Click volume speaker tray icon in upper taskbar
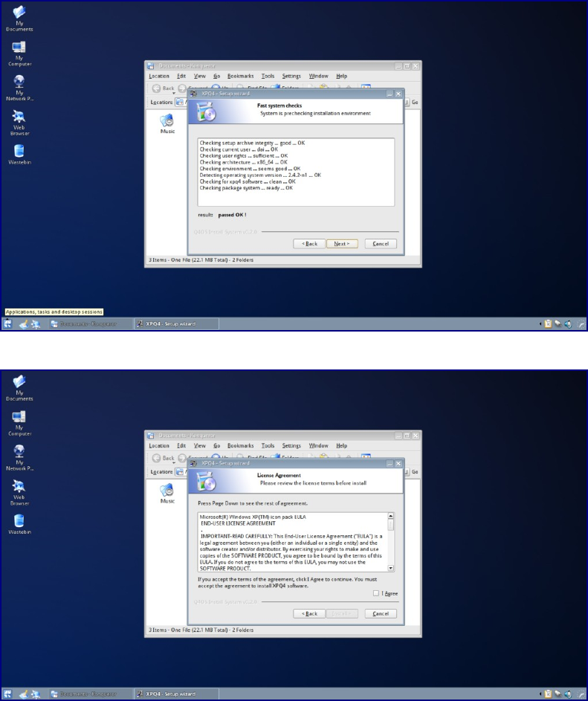588x701 pixels. (x=568, y=323)
